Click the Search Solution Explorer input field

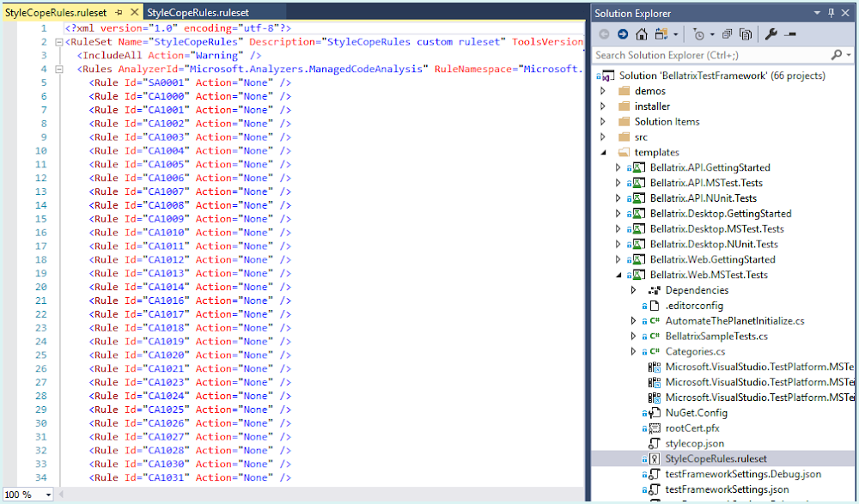pyautogui.click(x=712, y=55)
